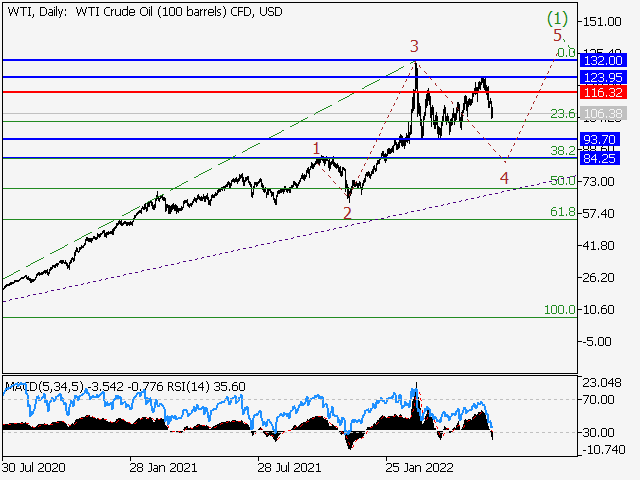Screen dimensions: 640x480
Task: Click the 28 Jul 2021 date label
Action: coord(289,467)
